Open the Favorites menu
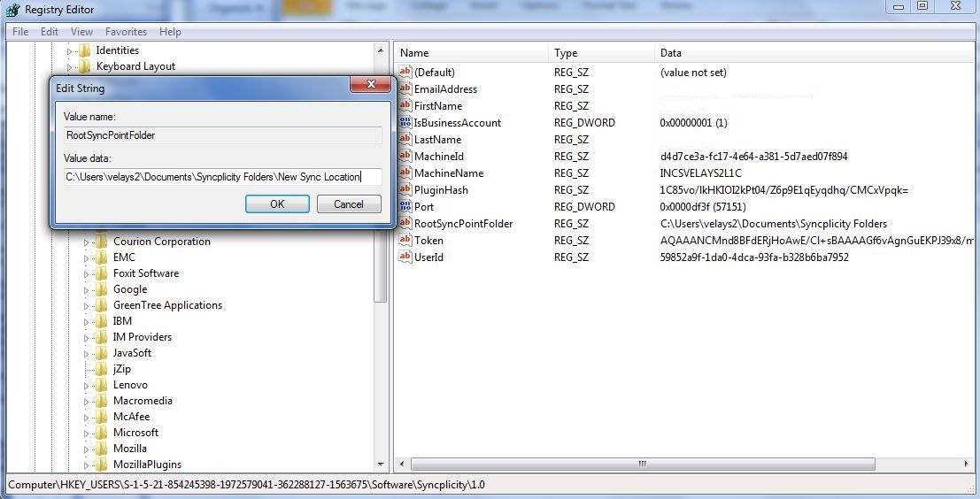Screen dimensions: 980x499 (126, 32)
